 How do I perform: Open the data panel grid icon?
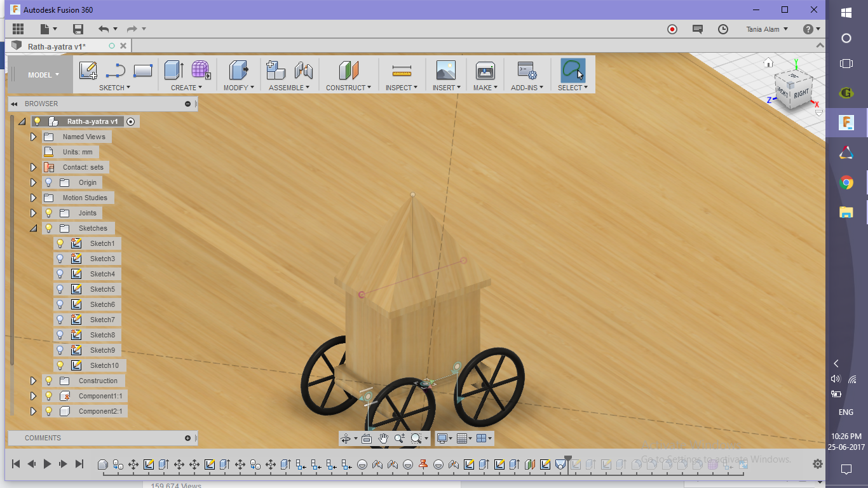pos(18,29)
